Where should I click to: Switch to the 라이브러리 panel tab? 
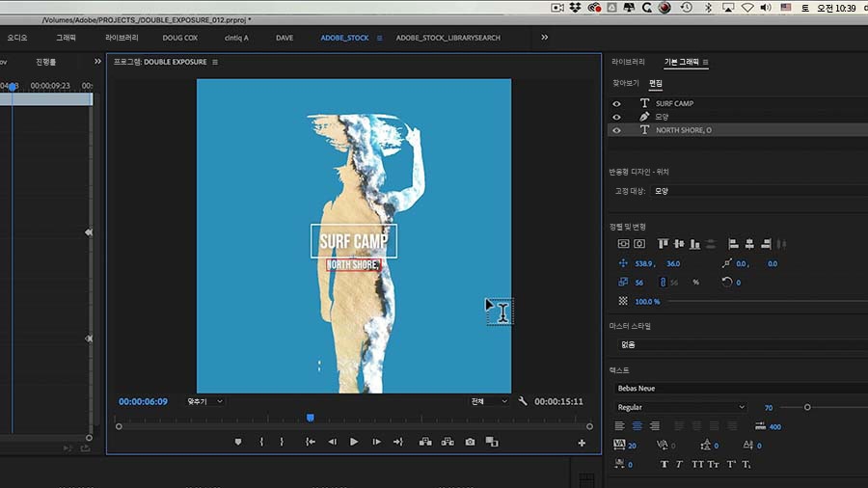pyautogui.click(x=629, y=62)
